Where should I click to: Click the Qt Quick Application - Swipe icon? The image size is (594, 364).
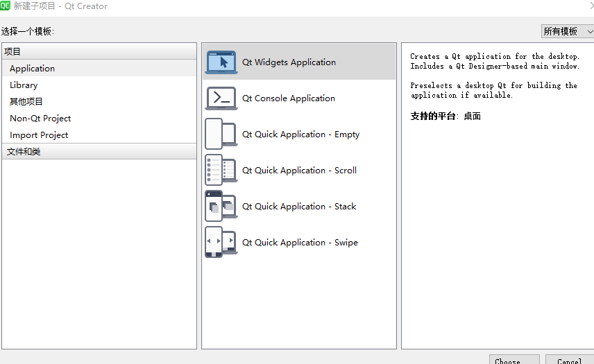coord(221,242)
